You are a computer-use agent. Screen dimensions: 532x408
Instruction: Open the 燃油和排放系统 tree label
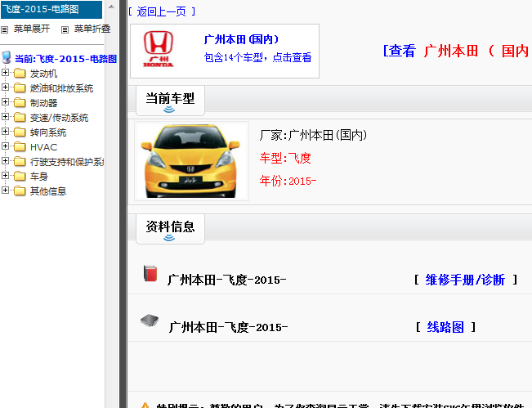[61, 88]
